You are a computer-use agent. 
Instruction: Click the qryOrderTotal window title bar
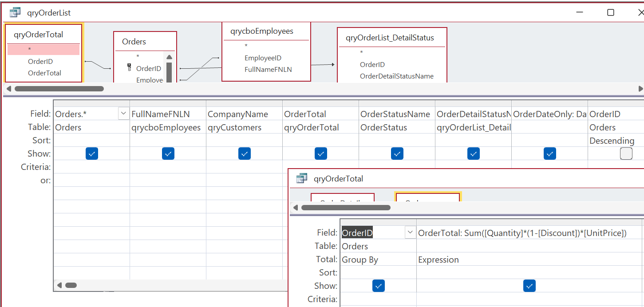point(466,178)
